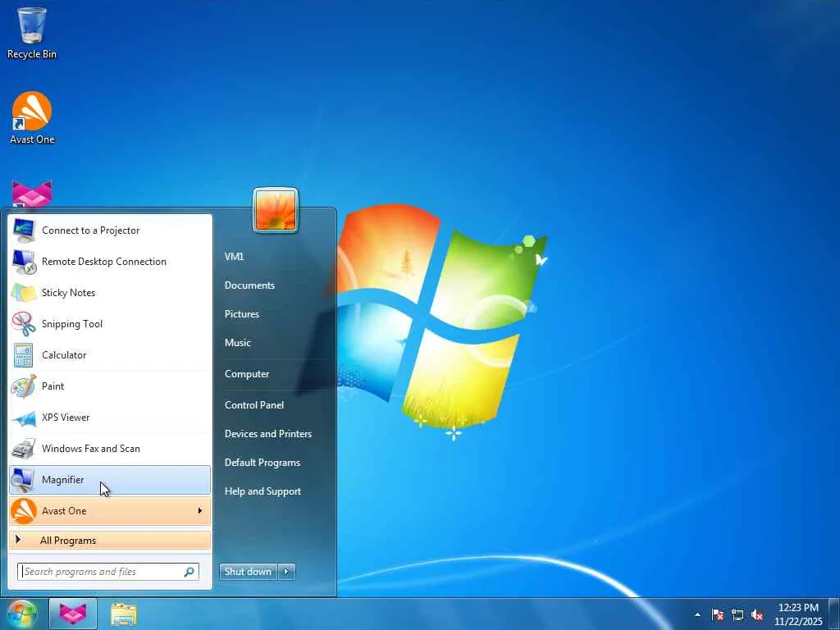Click the Search programs and files box
The image size is (840, 630).
tap(108, 572)
